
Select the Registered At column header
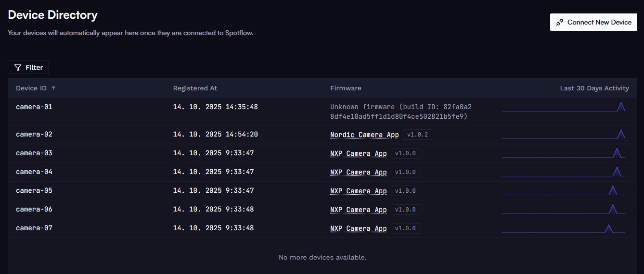[x=195, y=88]
